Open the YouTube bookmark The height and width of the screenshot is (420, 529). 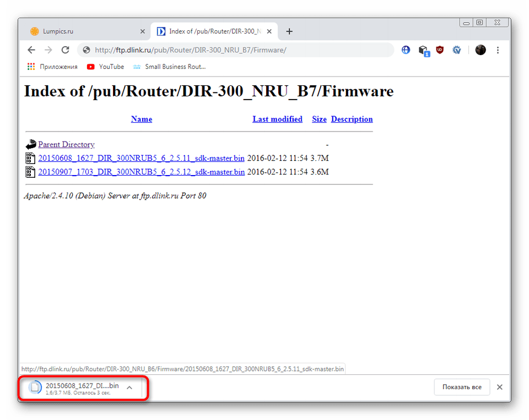(x=105, y=67)
